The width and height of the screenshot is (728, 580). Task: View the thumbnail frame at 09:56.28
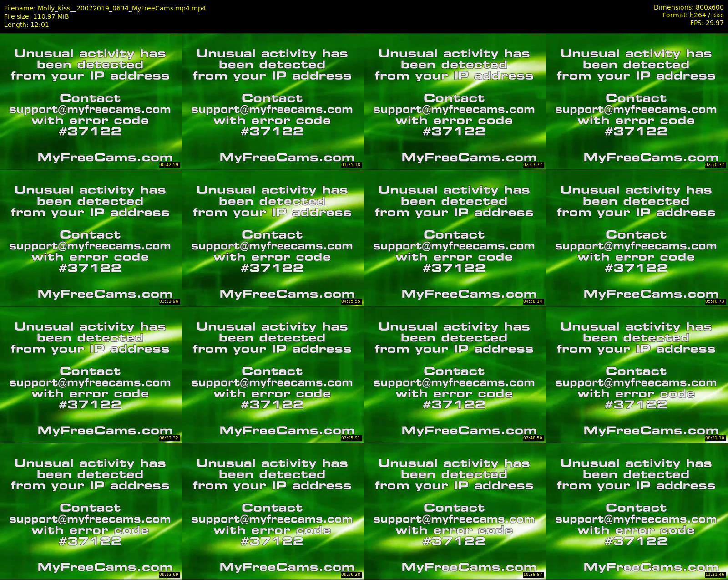tap(273, 511)
